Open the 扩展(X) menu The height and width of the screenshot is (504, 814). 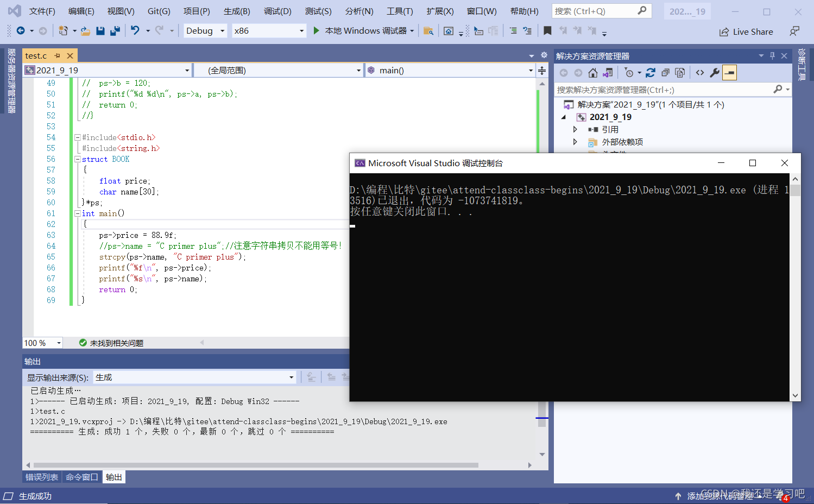click(440, 11)
